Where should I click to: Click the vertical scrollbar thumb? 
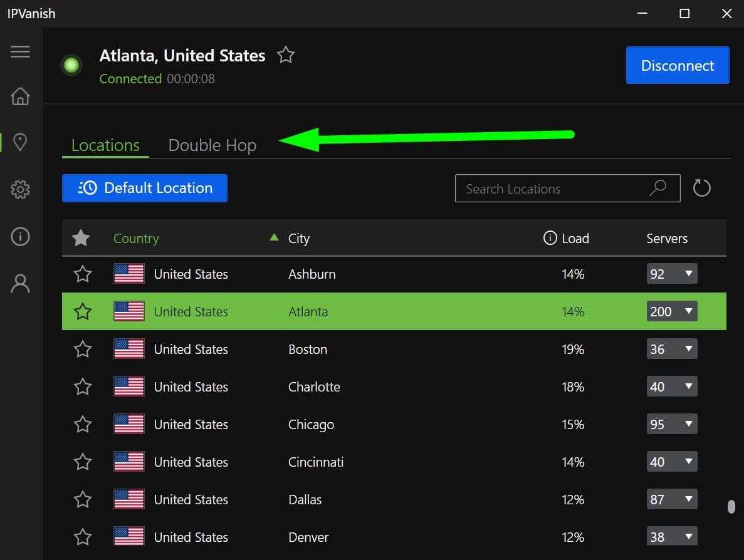(x=731, y=506)
